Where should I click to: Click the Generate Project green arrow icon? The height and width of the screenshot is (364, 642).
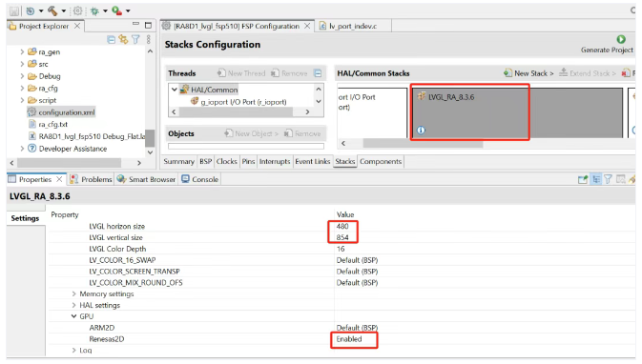[x=621, y=39]
